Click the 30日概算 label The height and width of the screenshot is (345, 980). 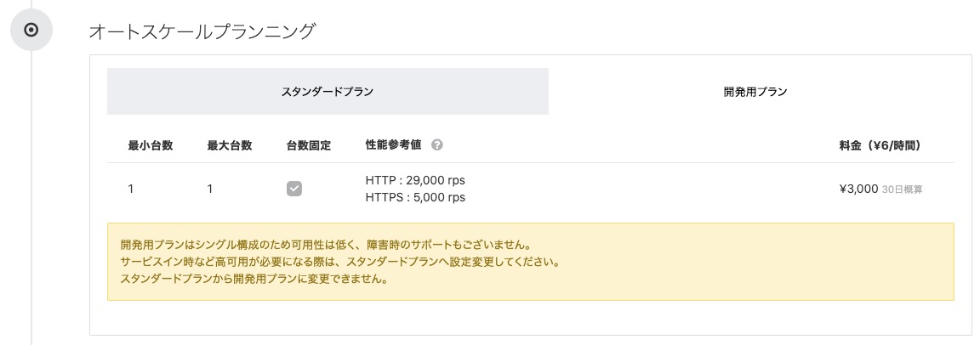tap(902, 189)
